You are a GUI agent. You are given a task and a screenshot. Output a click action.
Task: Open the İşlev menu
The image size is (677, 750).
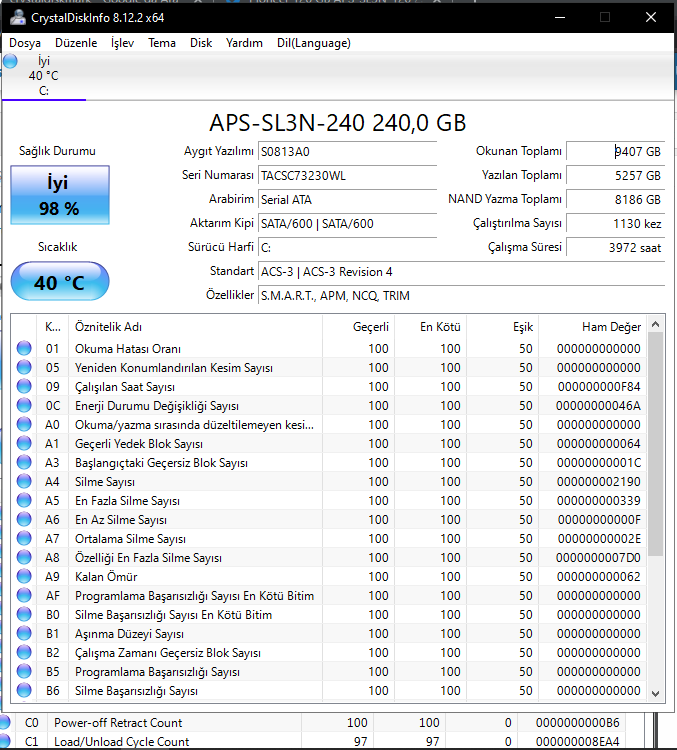(x=122, y=43)
